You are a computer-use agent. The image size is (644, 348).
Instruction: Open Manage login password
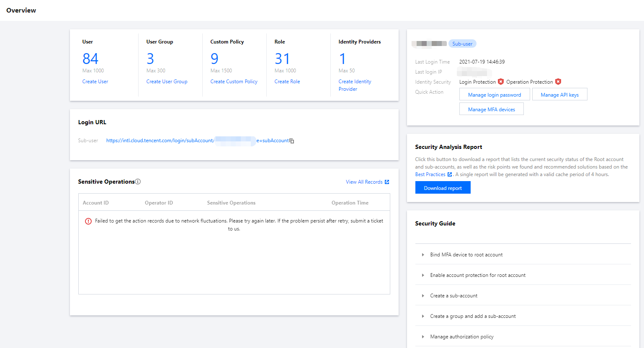tap(494, 95)
